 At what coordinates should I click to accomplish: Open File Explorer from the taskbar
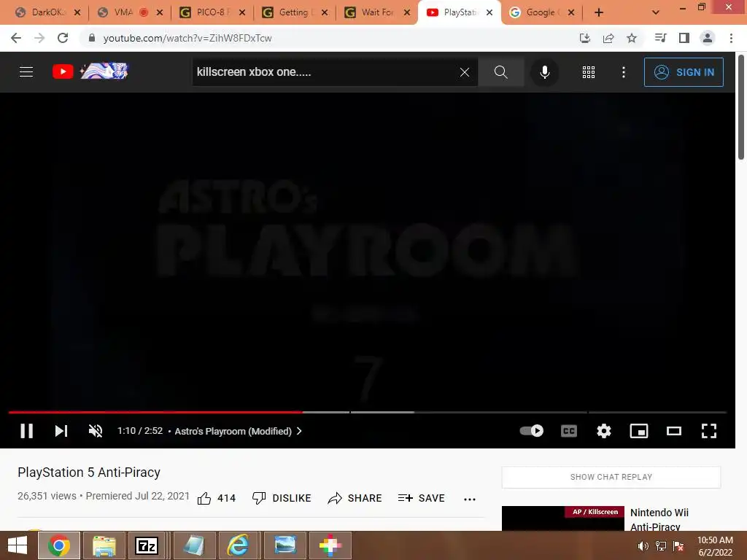tap(104, 545)
